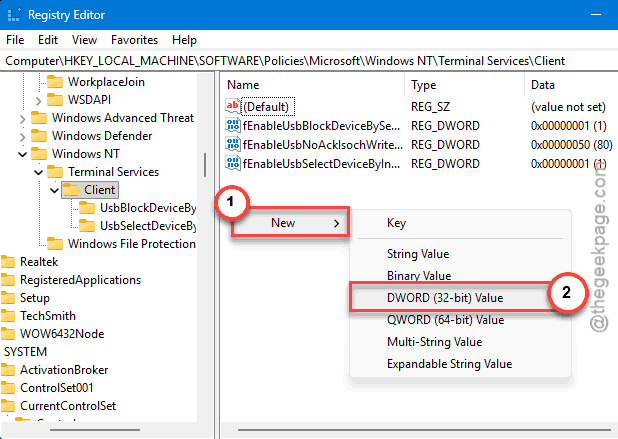Click the ControlSet001 folder icon

8,388
